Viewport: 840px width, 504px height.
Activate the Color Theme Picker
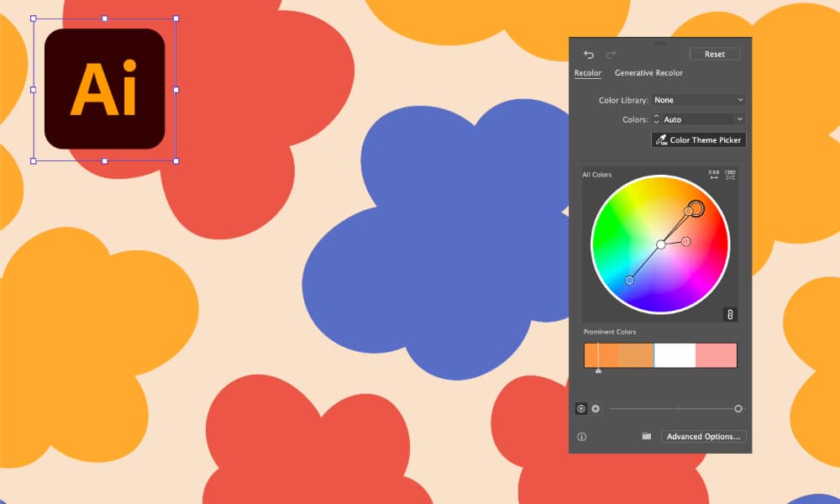[x=699, y=139]
